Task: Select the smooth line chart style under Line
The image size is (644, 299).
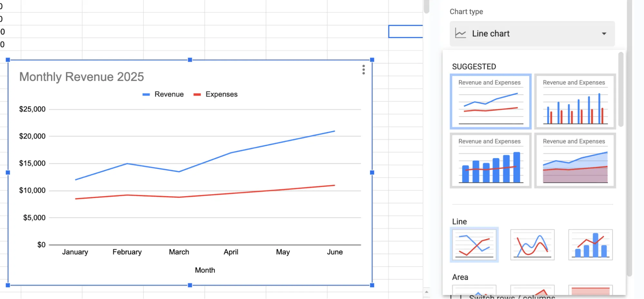Action: coord(532,244)
